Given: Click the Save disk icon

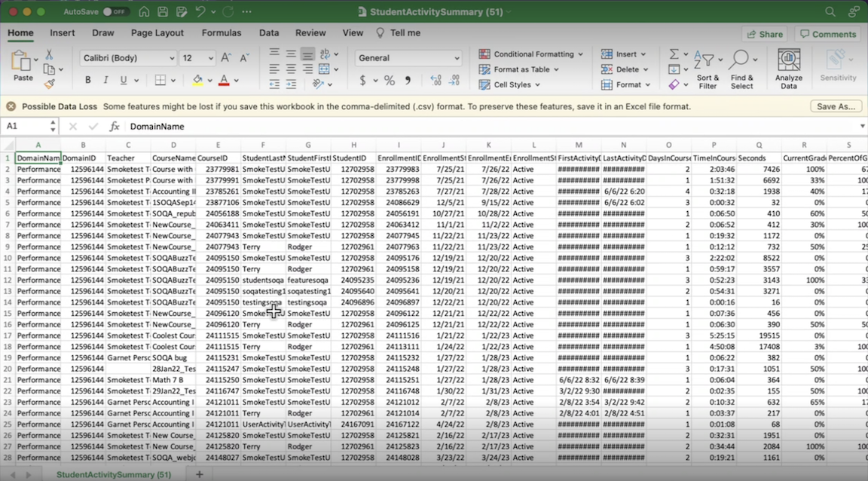Looking at the screenshot, I should pos(163,11).
